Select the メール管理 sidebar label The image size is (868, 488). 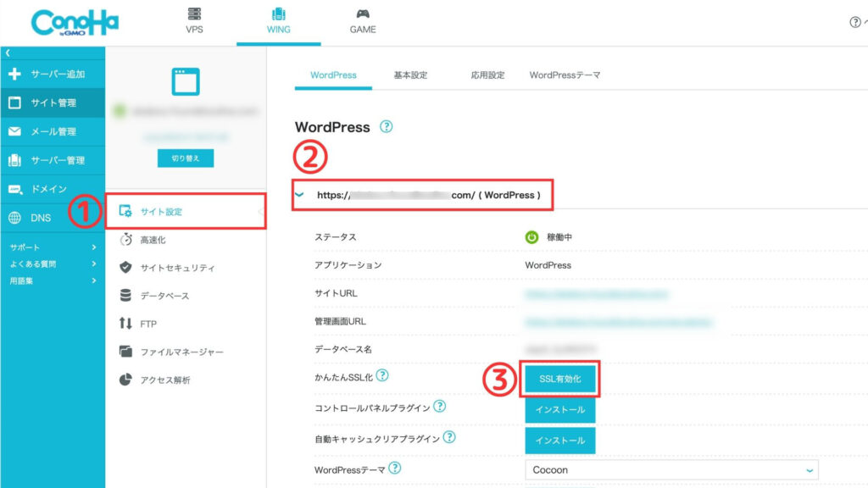(x=53, y=131)
